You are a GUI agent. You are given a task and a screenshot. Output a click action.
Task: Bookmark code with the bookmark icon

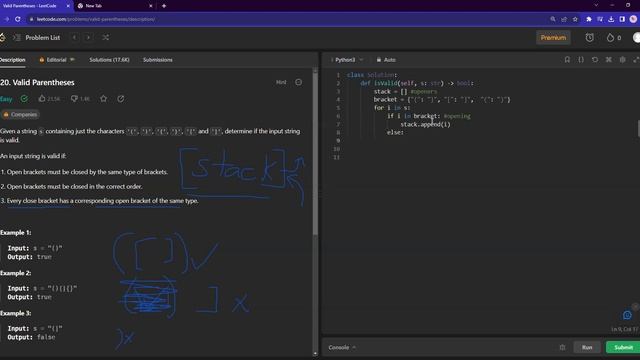[x=567, y=60]
